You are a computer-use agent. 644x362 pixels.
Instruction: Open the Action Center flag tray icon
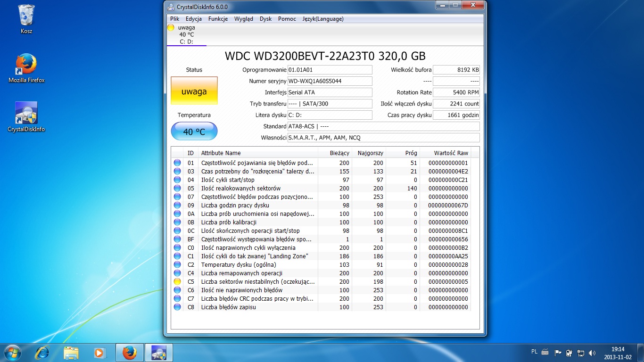(x=558, y=353)
